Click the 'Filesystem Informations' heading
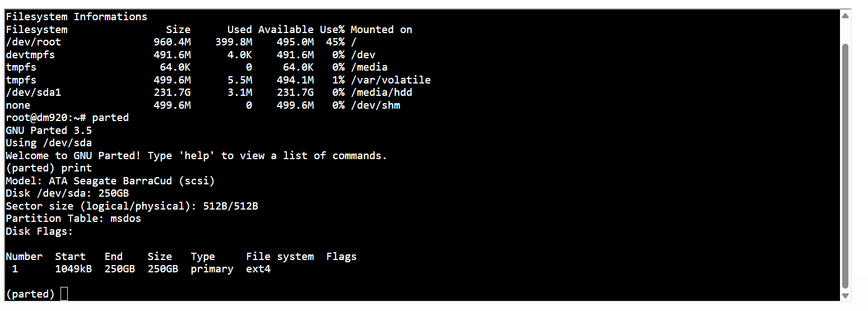Image resolution: width=868 pixels, height=311 pixels. click(x=77, y=17)
